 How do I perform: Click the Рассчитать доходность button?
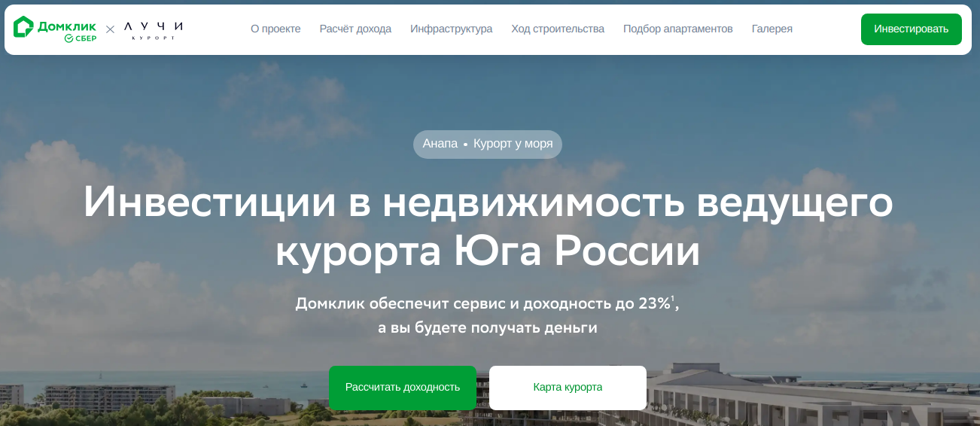(x=403, y=388)
